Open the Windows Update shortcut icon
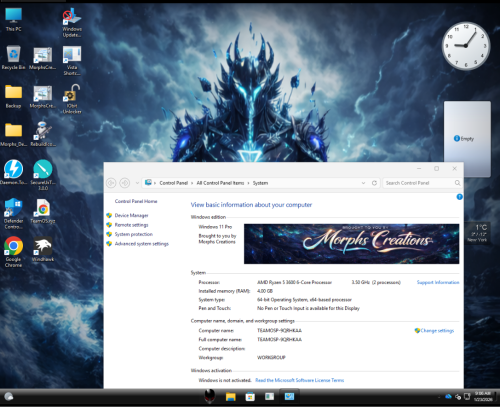The width and height of the screenshot is (500, 407). tap(72, 23)
